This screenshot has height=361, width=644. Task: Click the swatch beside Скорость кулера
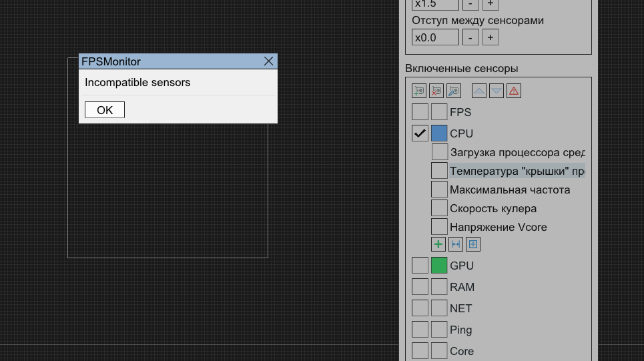coord(439,208)
